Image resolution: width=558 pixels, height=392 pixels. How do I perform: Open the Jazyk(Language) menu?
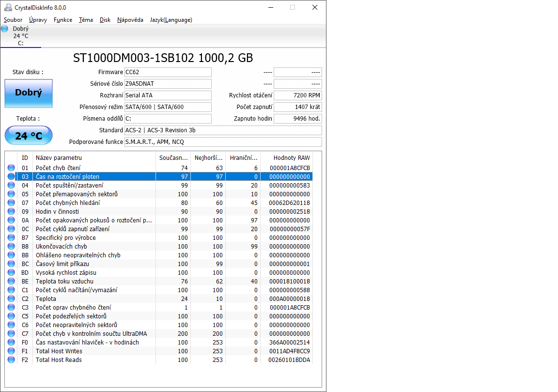coord(171,20)
